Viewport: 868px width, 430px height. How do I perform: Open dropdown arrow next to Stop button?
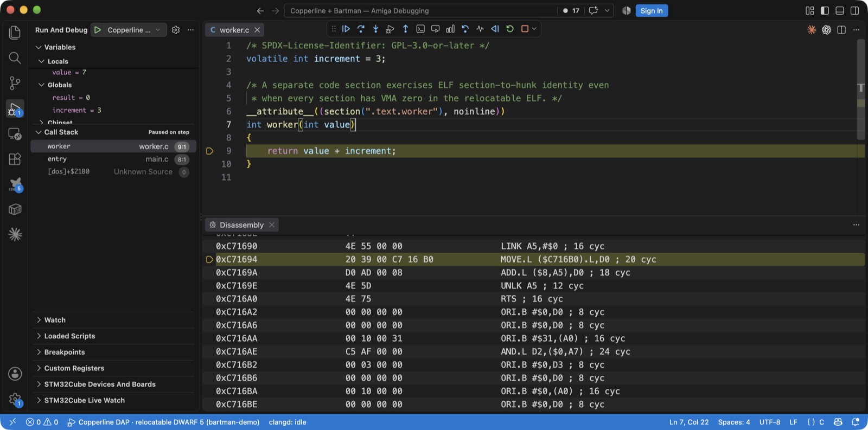[534, 29]
